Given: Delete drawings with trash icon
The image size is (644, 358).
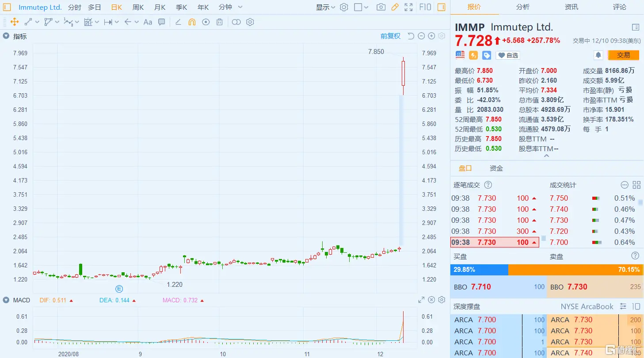Looking at the screenshot, I should (219, 22).
